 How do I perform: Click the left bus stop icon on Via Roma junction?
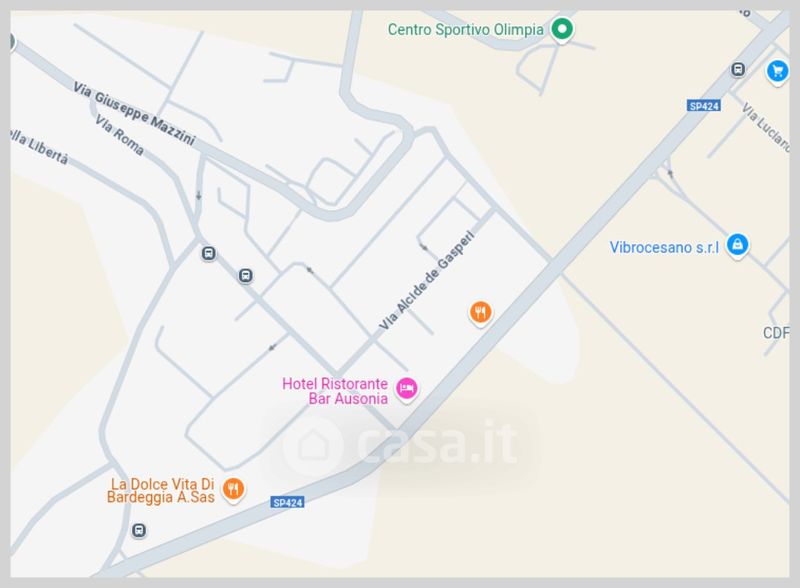click(208, 253)
